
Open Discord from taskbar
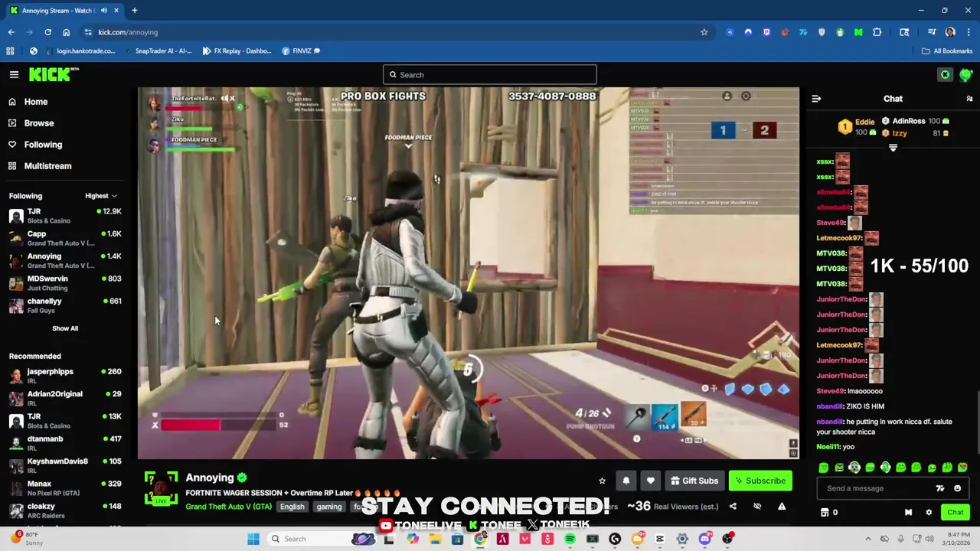[705, 539]
